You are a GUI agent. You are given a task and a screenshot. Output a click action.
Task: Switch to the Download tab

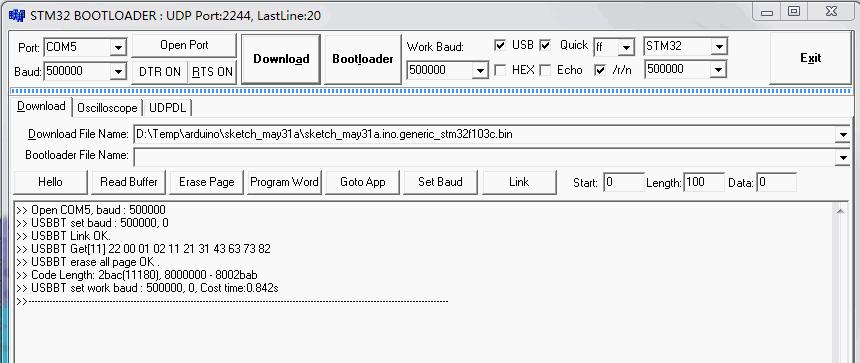41,106
